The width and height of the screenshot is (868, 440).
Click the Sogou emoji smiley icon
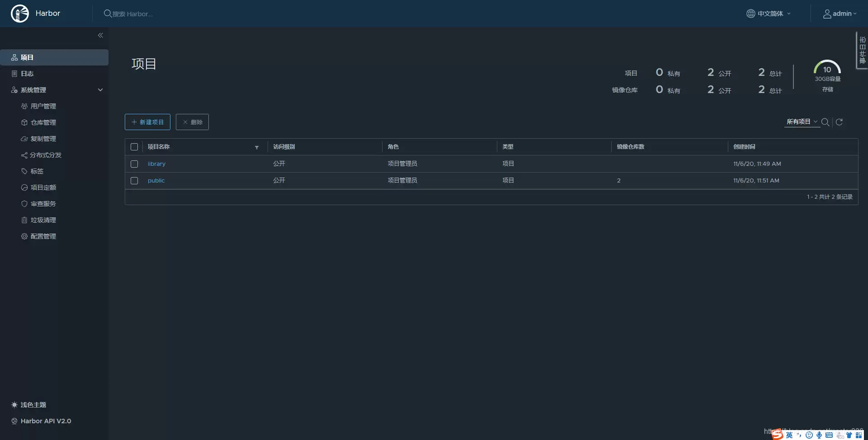pyautogui.click(x=809, y=435)
